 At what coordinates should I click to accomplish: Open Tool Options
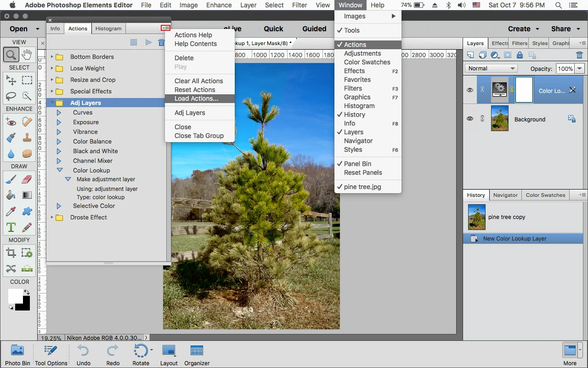click(x=51, y=355)
